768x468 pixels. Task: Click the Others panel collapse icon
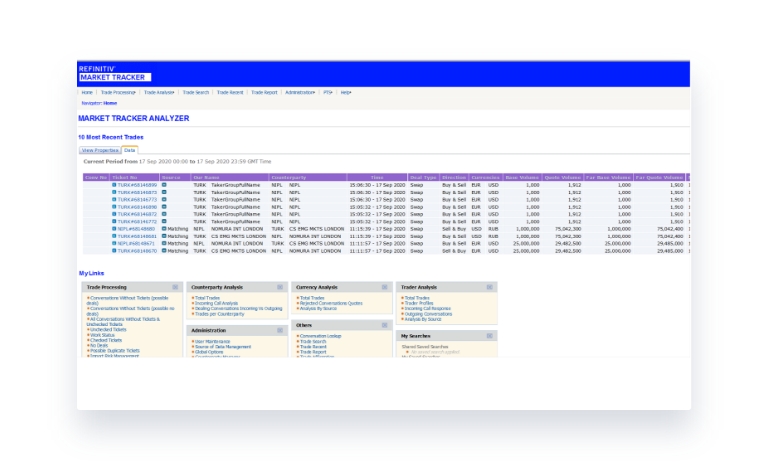(x=385, y=325)
